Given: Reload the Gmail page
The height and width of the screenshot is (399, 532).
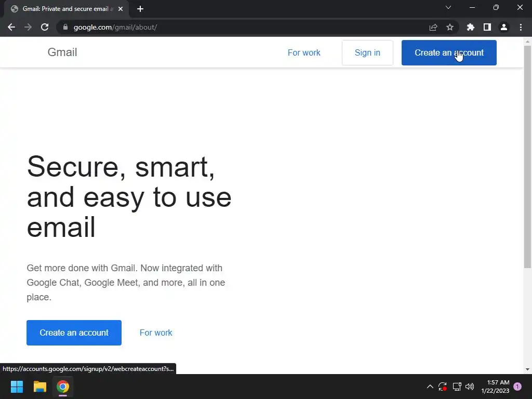Looking at the screenshot, I should (x=45, y=27).
